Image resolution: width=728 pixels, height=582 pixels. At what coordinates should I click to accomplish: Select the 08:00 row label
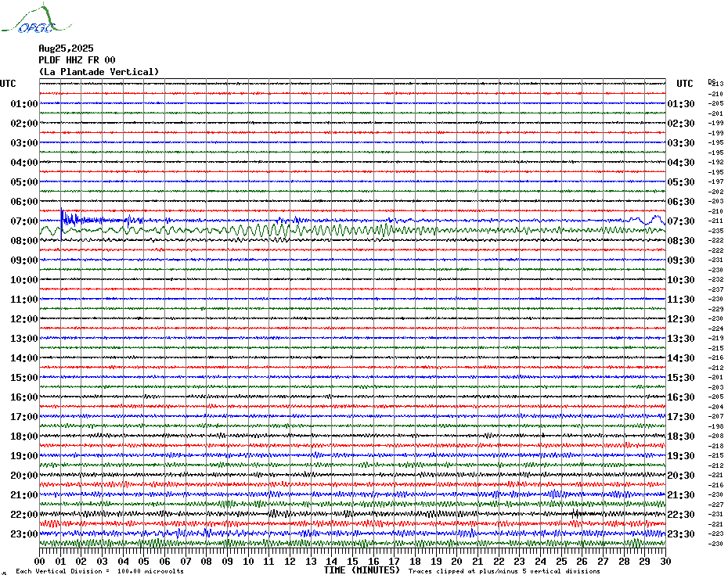click(x=24, y=240)
